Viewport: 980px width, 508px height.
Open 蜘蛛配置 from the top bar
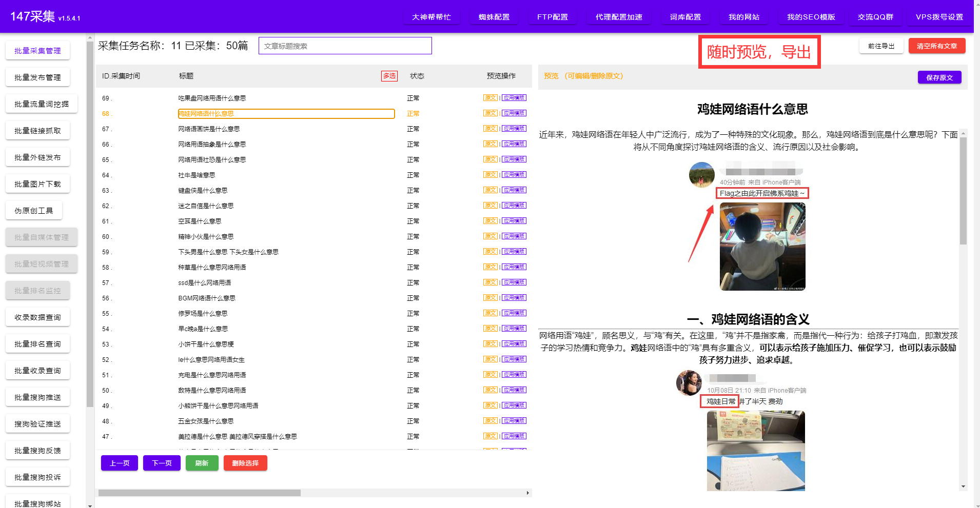494,17
